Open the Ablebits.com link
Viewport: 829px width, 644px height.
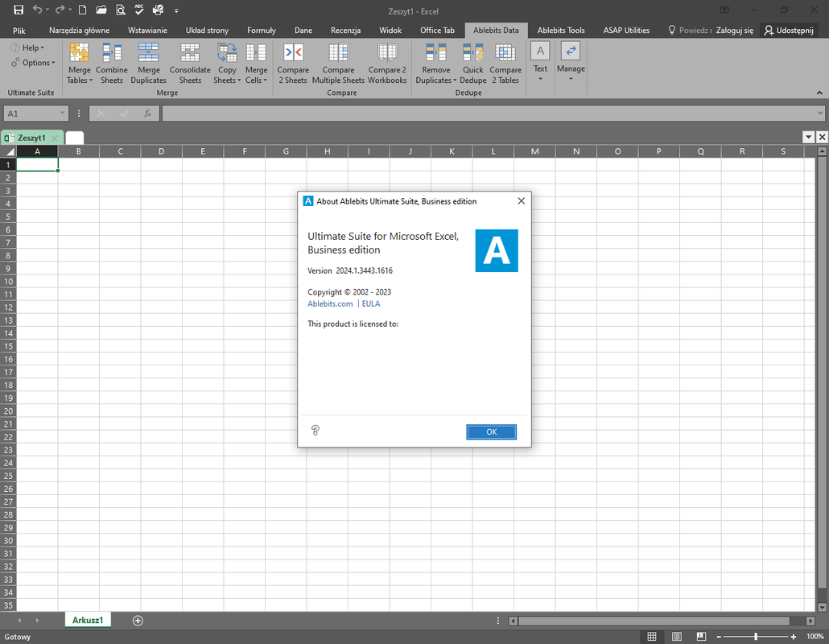coord(330,303)
